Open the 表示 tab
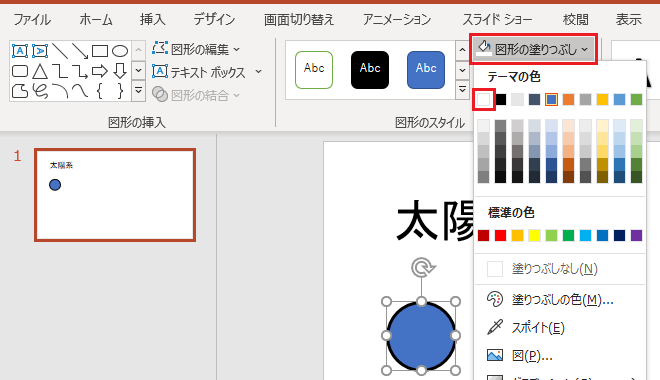 [x=628, y=19]
